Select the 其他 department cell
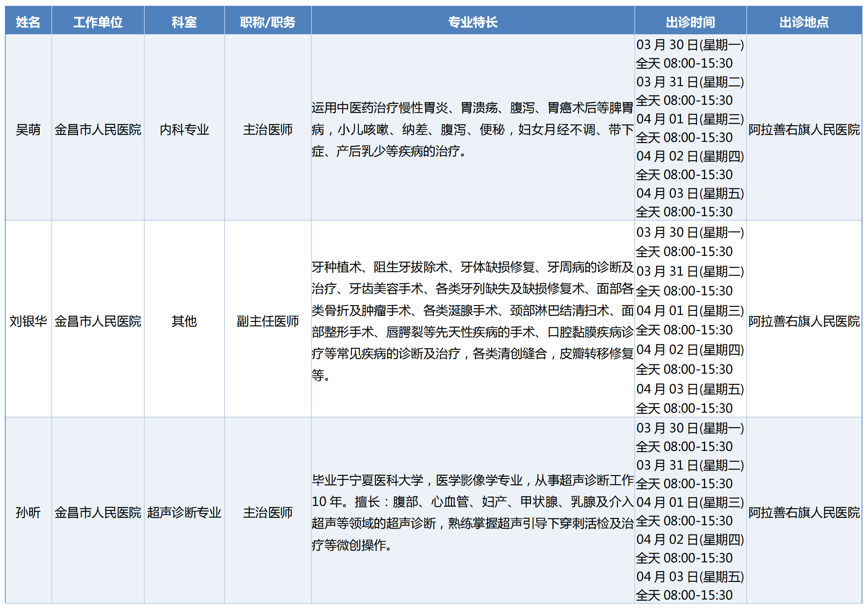This screenshot has height=614, width=868. pos(184,321)
